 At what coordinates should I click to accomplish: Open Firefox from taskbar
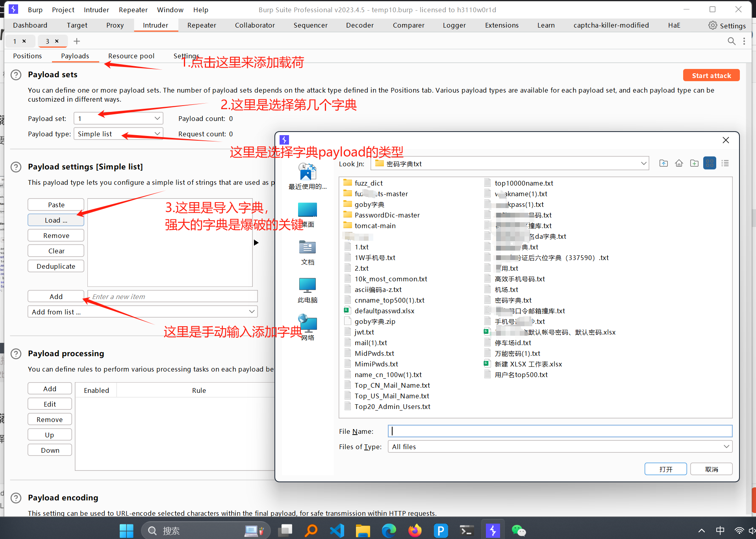tap(415, 531)
